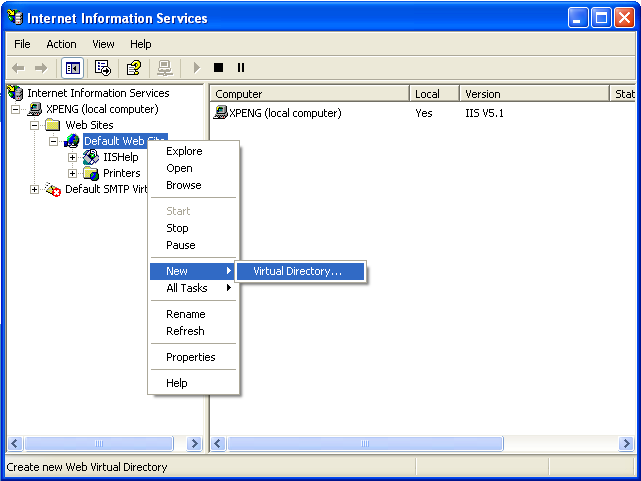Choose Open from the context menu
Screen dimensions: 641x481
tap(193, 168)
